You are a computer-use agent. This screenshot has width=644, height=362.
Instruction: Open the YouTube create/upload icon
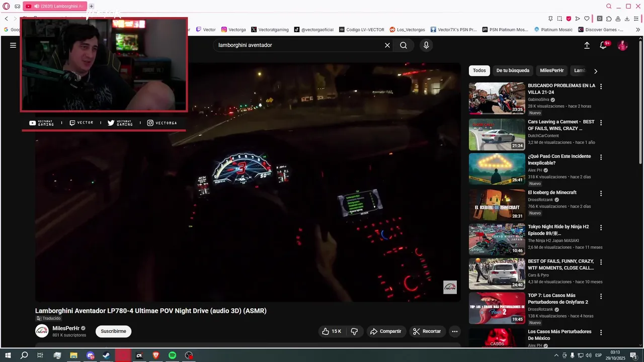[587, 45]
